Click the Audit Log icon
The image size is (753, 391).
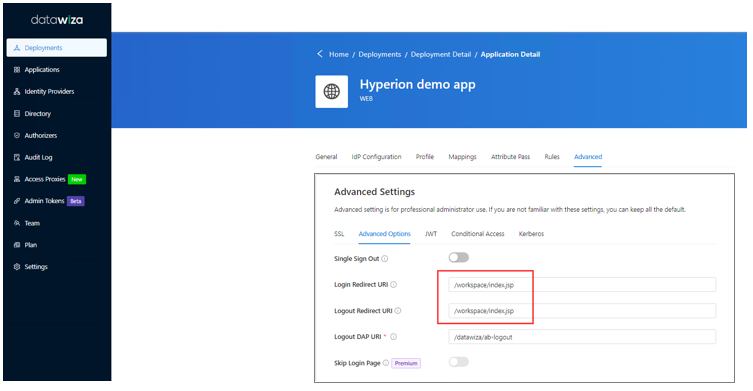click(17, 157)
